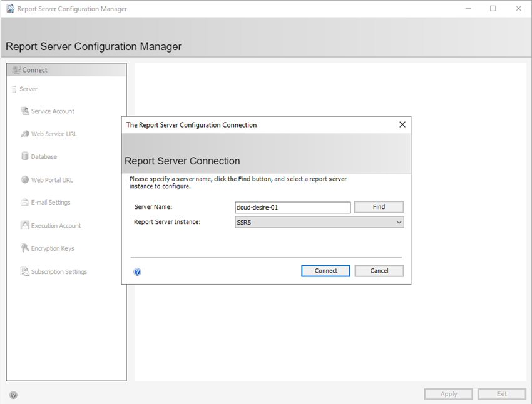The image size is (532, 404).
Task: Click the Encryption Keys icon
Action: 25,248
